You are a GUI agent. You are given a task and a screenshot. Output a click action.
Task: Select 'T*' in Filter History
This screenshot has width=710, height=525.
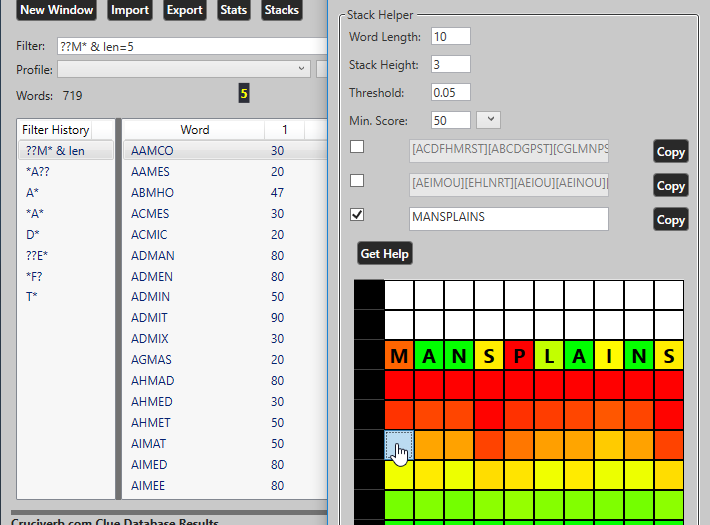pos(66,297)
